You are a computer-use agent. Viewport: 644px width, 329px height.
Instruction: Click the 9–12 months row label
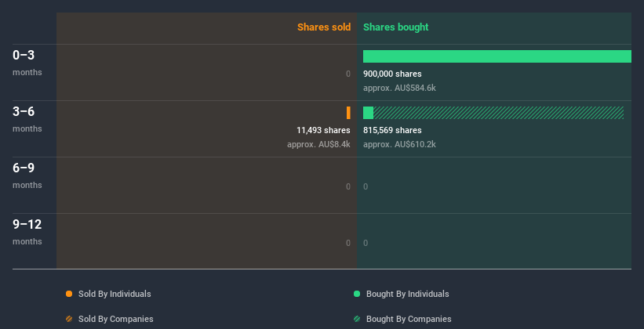tap(27, 232)
